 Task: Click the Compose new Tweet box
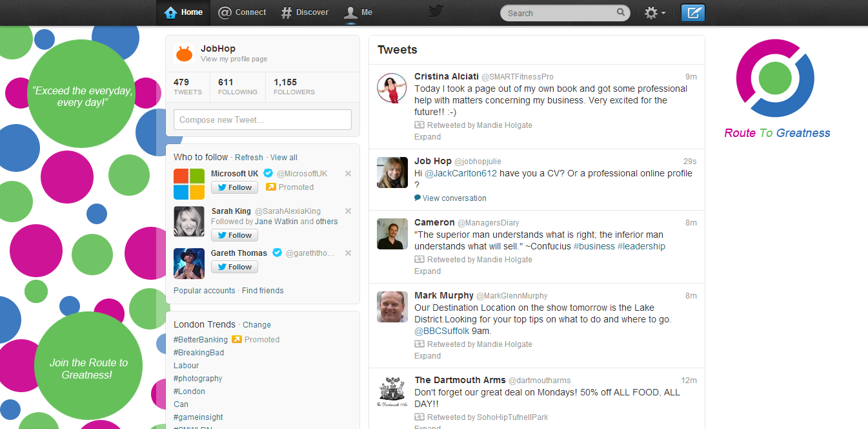point(263,120)
